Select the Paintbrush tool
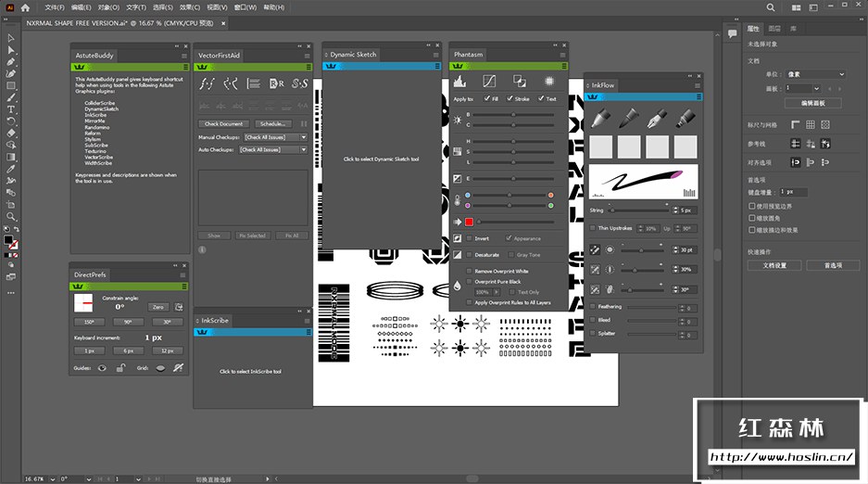The width and height of the screenshot is (868, 484). [x=10, y=97]
